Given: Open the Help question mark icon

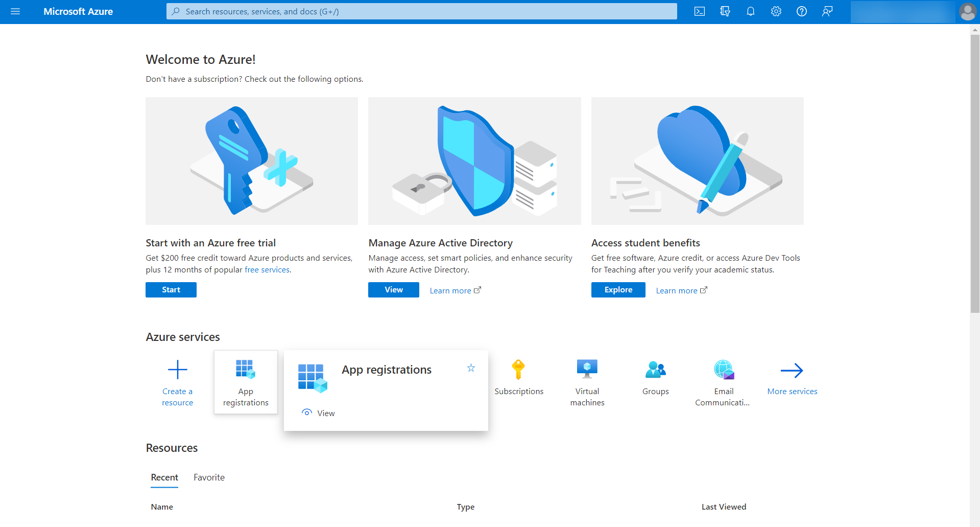Looking at the screenshot, I should [x=802, y=11].
